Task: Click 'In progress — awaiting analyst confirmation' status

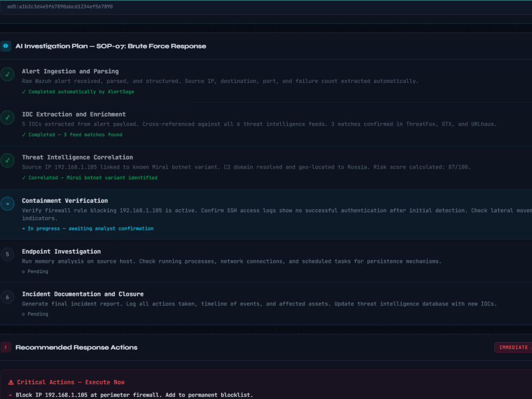Action: [x=88, y=228]
